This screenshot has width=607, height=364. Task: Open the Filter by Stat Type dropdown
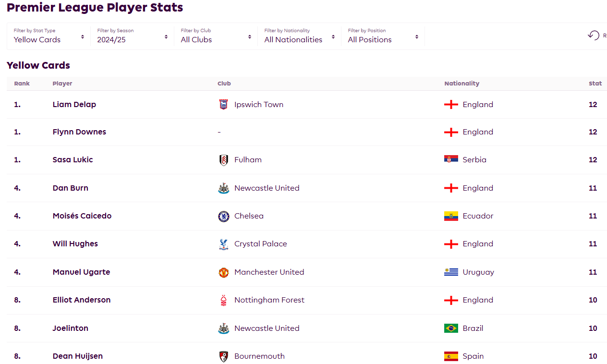pos(49,36)
